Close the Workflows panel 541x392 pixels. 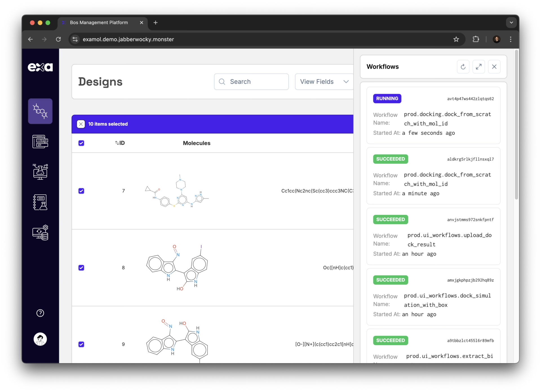point(494,67)
